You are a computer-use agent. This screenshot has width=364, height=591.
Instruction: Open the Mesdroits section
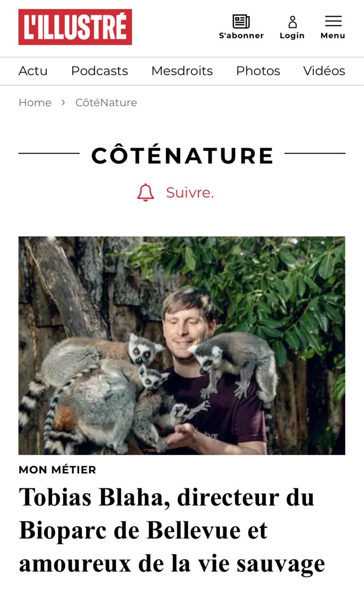pyautogui.click(x=182, y=71)
